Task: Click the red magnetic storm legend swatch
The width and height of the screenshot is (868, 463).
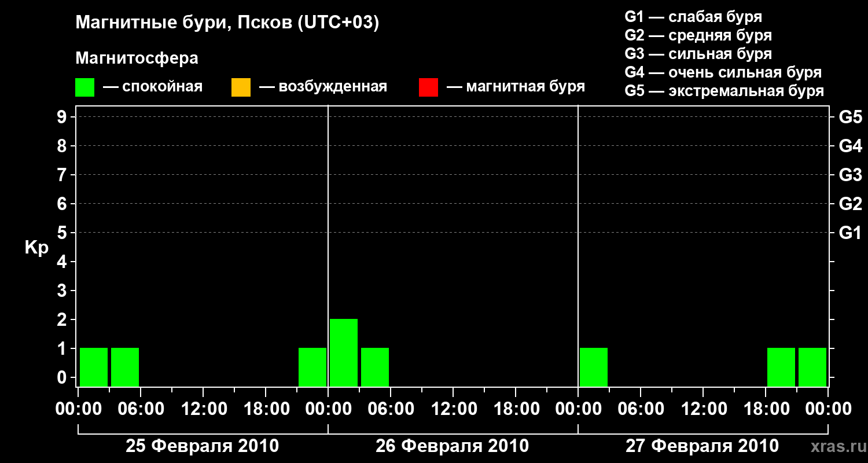Action: (x=428, y=87)
